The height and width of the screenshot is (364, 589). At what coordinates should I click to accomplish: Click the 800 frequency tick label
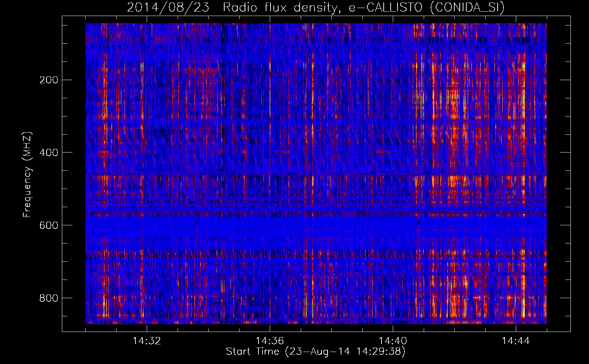tap(49, 298)
